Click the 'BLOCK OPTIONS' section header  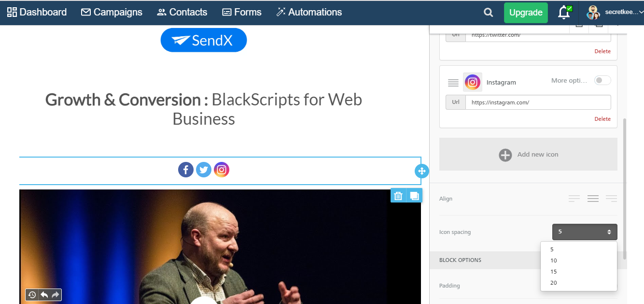(x=460, y=260)
